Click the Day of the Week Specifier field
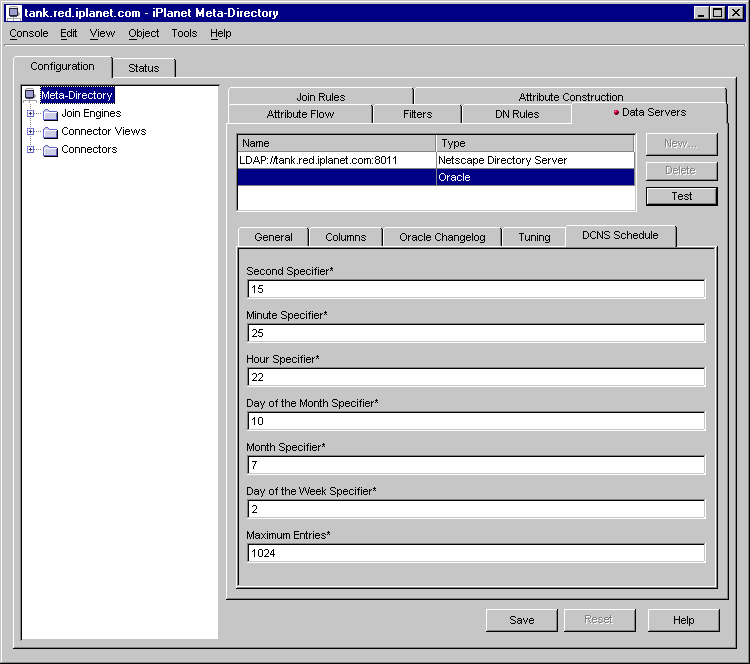Image resolution: width=750 pixels, height=664 pixels. [476, 509]
